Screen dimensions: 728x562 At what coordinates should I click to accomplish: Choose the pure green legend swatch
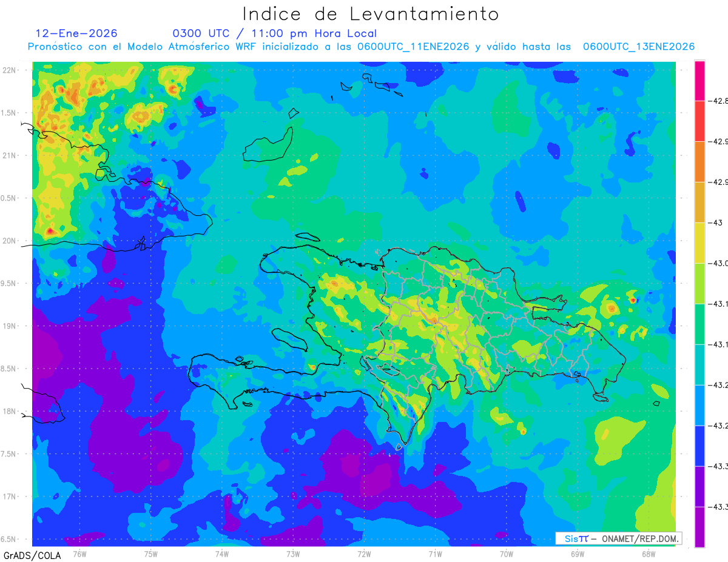point(699,324)
